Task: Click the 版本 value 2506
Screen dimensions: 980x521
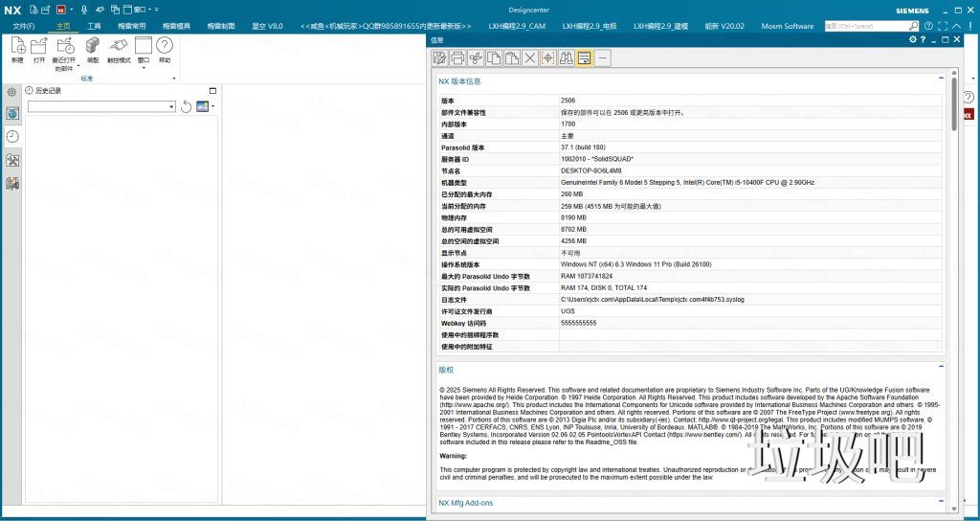Action: point(568,100)
